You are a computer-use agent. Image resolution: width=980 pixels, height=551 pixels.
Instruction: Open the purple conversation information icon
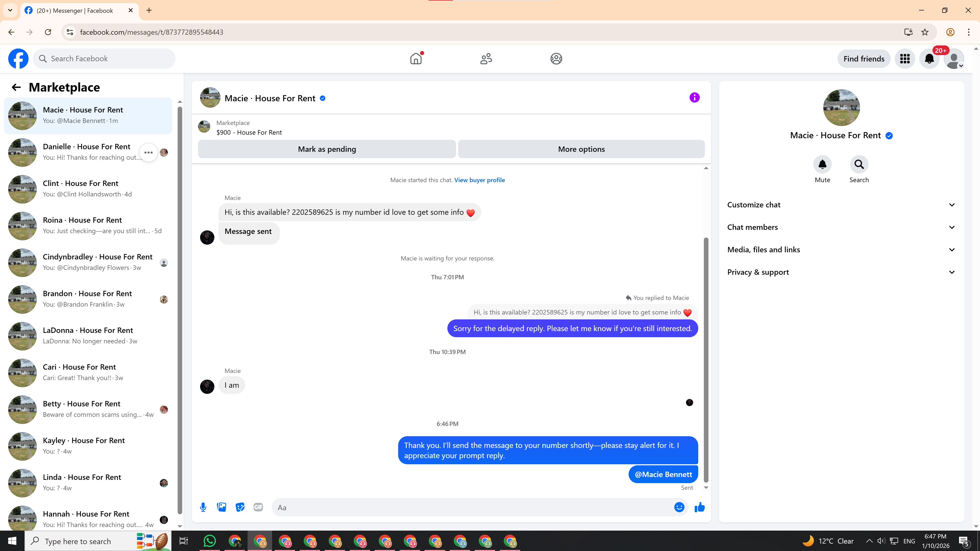click(x=694, y=98)
